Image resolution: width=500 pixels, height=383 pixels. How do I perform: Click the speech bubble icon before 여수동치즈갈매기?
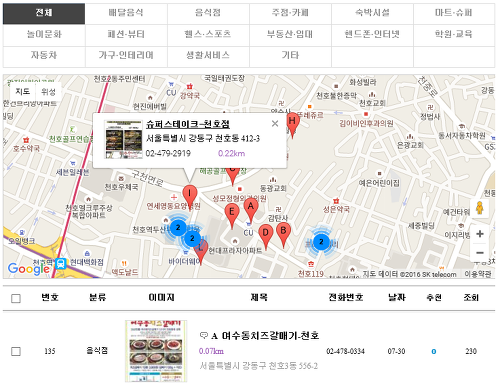pos(203,335)
